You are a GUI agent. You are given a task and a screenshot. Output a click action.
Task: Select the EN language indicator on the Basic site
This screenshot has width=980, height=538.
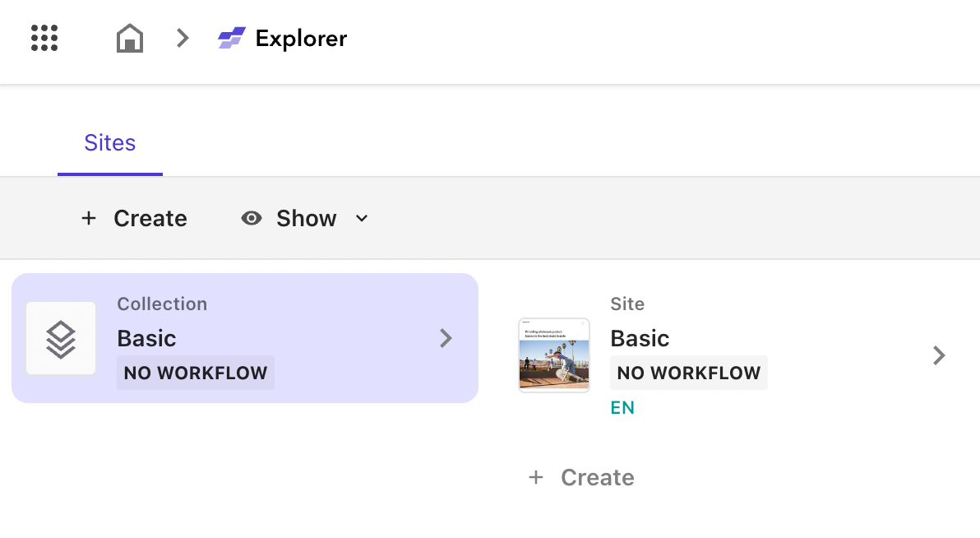pyautogui.click(x=622, y=407)
